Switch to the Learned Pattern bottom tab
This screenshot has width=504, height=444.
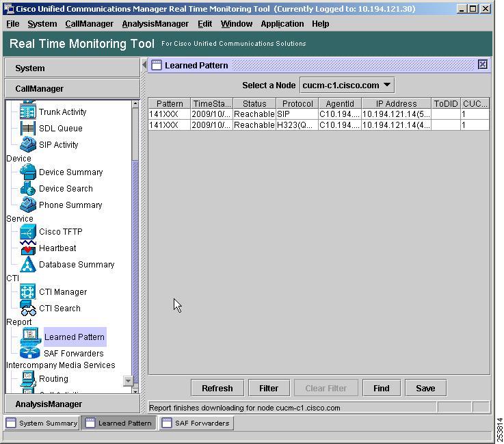coord(118,423)
